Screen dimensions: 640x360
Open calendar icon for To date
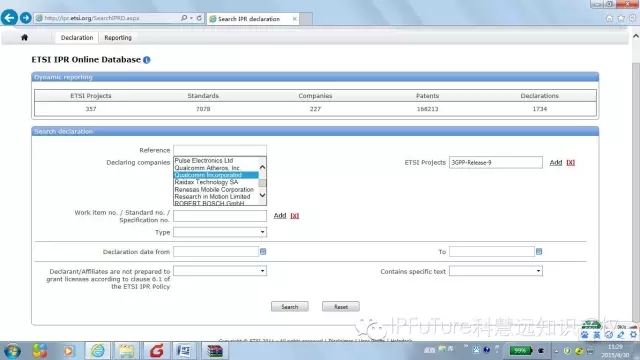539,251
